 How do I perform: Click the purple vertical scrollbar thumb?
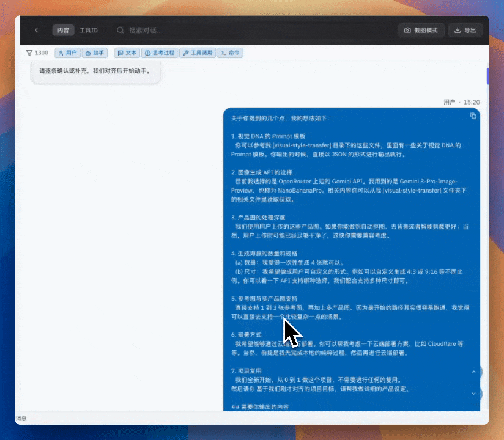[x=487, y=76]
